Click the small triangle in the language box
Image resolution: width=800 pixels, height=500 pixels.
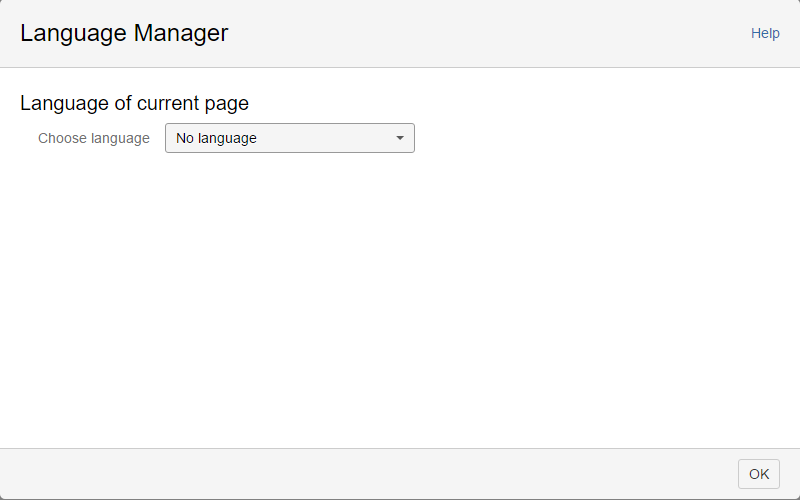point(400,138)
